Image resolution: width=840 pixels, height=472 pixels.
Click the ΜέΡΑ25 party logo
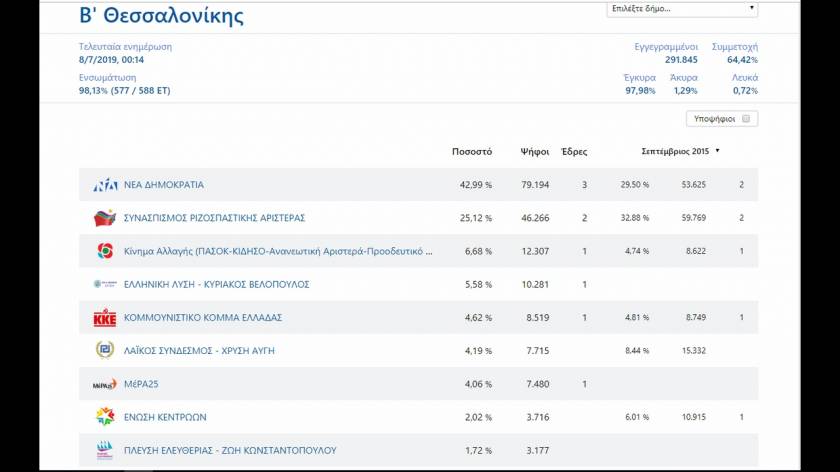pyautogui.click(x=105, y=384)
